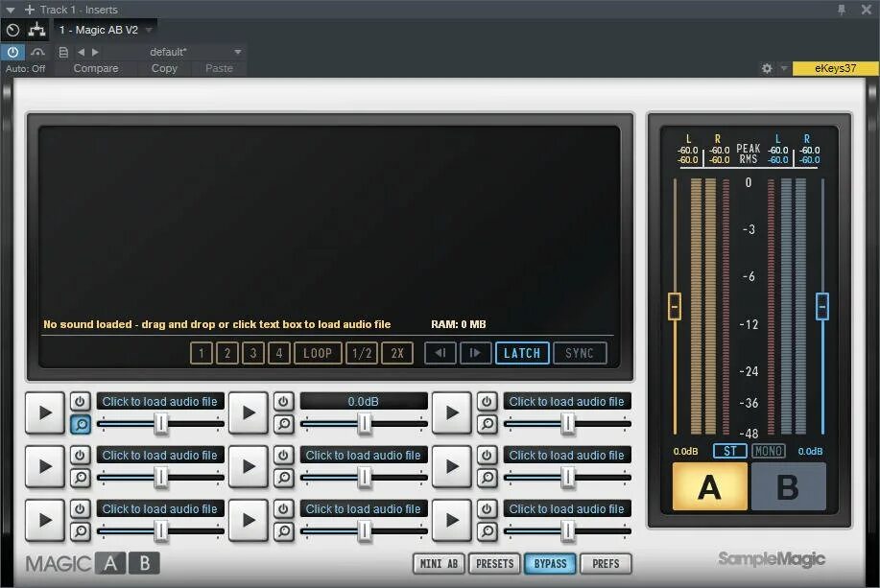Switch to the large B reference source

788,486
